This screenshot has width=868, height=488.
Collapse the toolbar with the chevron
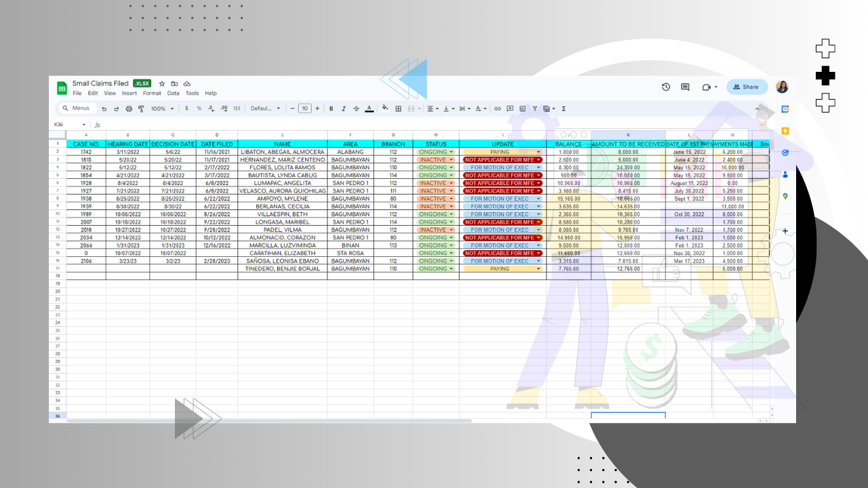757,108
